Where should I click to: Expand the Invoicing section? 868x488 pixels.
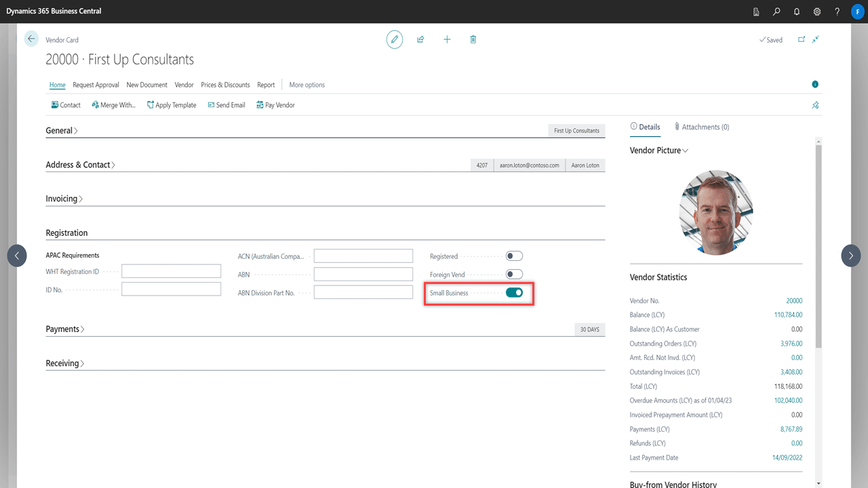click(x=64, y=199)
